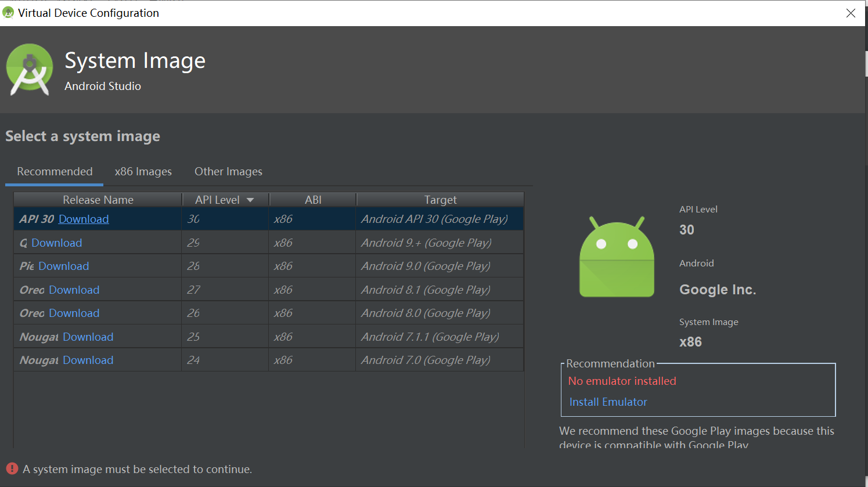Close the Virtual Device Configuration window
868x487 pixels.
(x=851, y=13)
